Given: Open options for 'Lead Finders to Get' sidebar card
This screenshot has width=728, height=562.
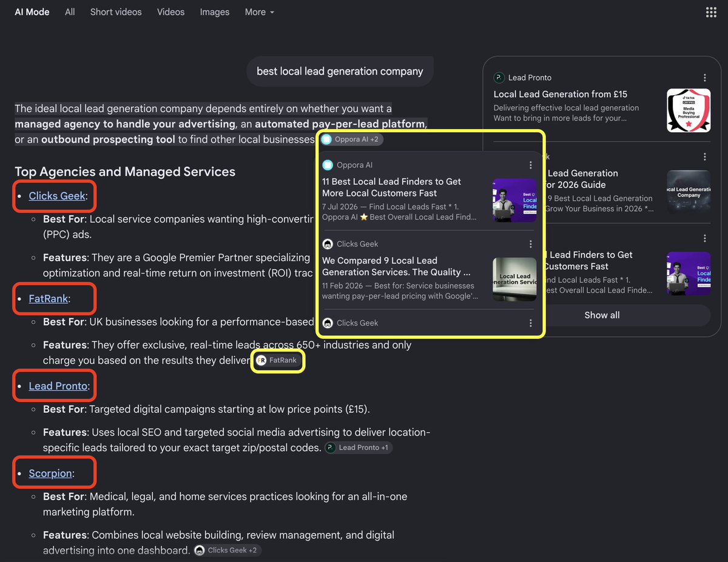Looking at the screenshot, I should pos(705,238).
